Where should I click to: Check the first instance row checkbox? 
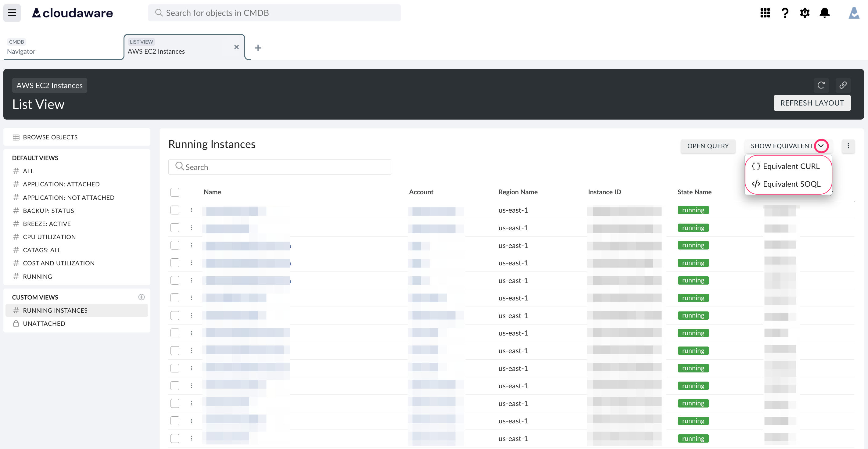[x=175, y=210]
